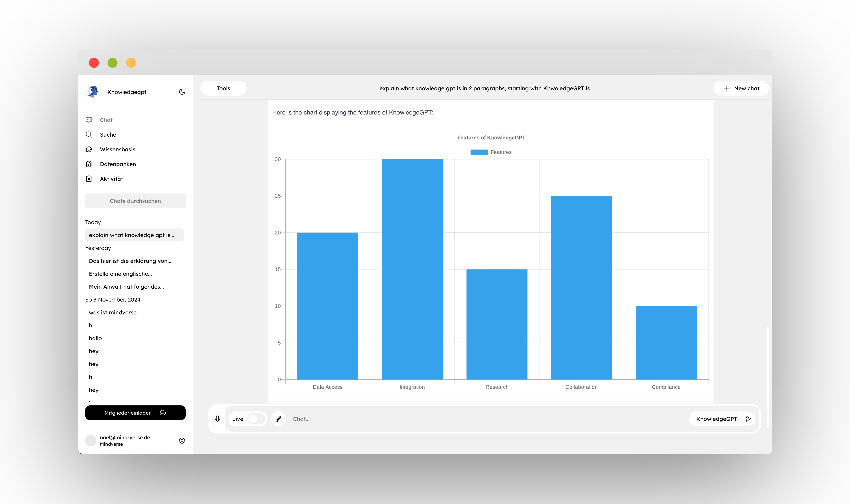Screen dimensions: 850x504
Task: Click the paperclip attachment icon
Action: [x=278, y=419]
